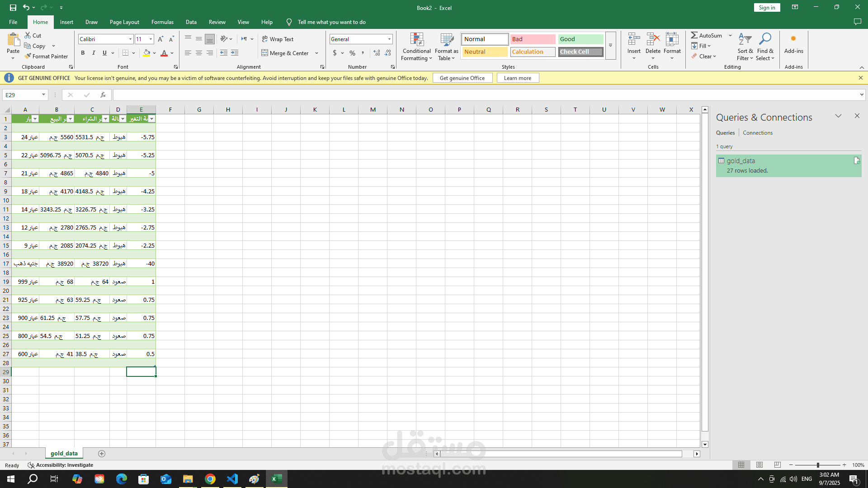Click the Get genuine Office button
This screenshot has width=868, height=488.
(462, 78)
